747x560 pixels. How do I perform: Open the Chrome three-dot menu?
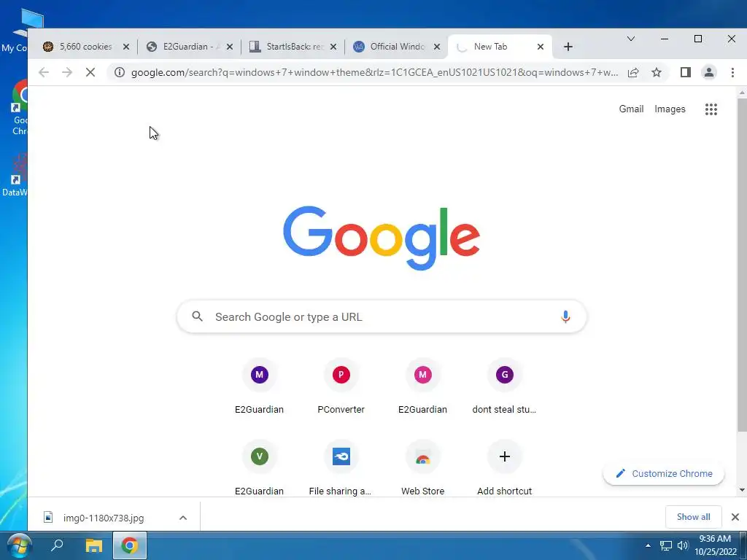coord(732,72)
